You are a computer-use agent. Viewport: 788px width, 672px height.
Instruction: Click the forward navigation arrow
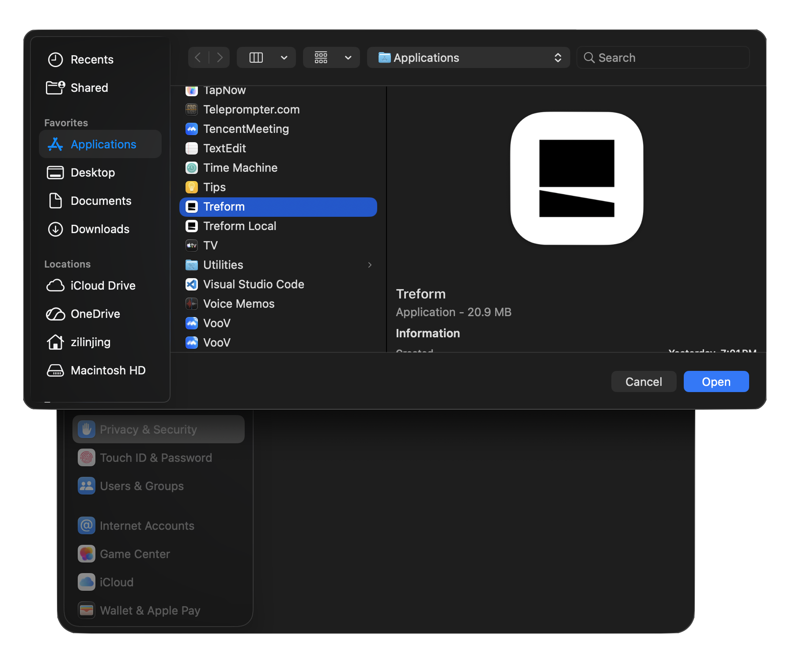tap(220, 58)
